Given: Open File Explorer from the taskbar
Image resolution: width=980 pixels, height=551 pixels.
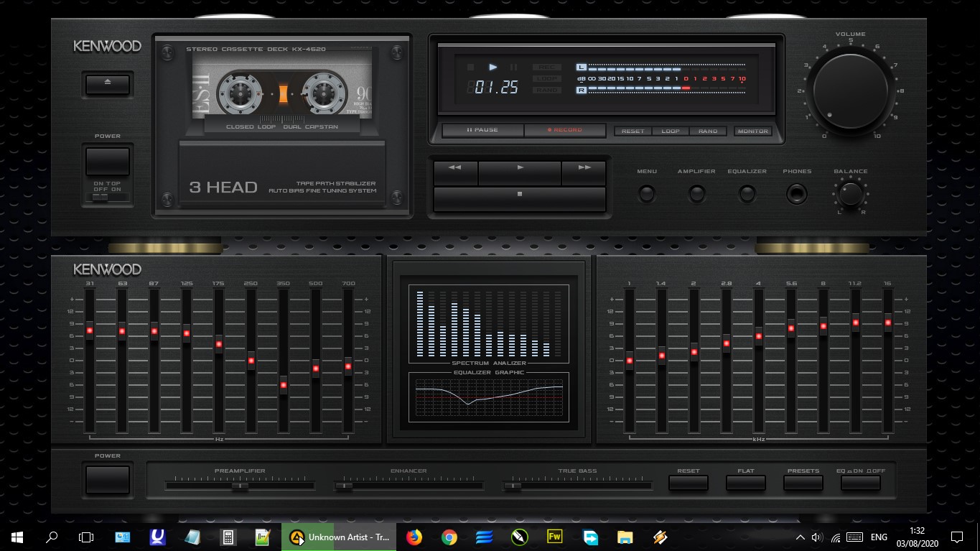Looking at the screenshot, I should pyautogui.click(x=625, y=537).
